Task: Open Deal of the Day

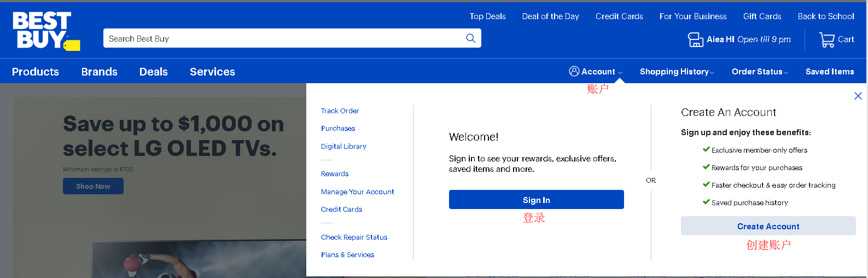Action: tap(550, 16)
